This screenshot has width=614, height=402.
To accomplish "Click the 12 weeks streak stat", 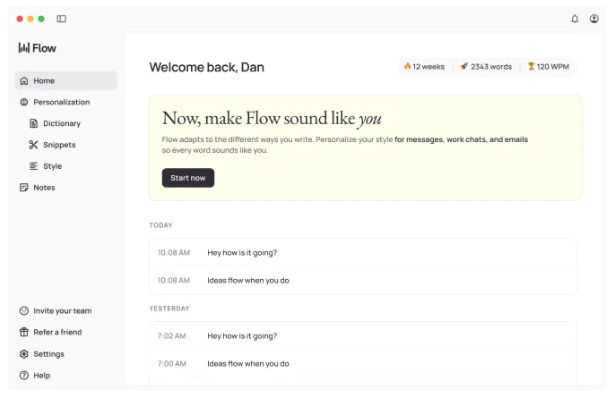I will (424, 67).
